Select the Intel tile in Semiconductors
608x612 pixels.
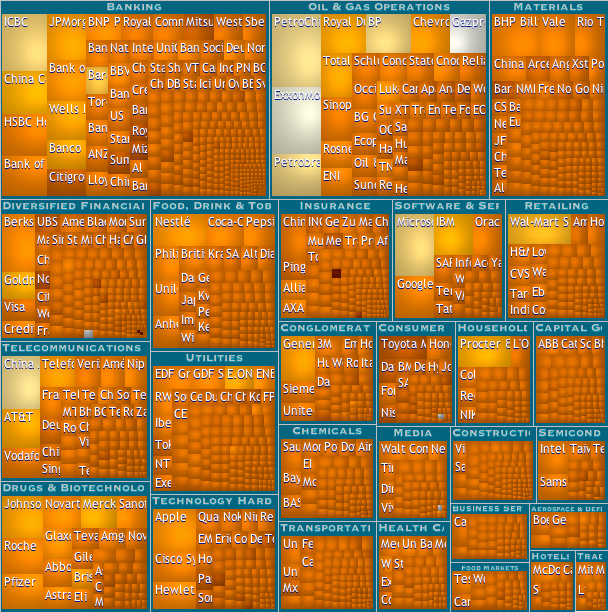click(x=552, y=449)
